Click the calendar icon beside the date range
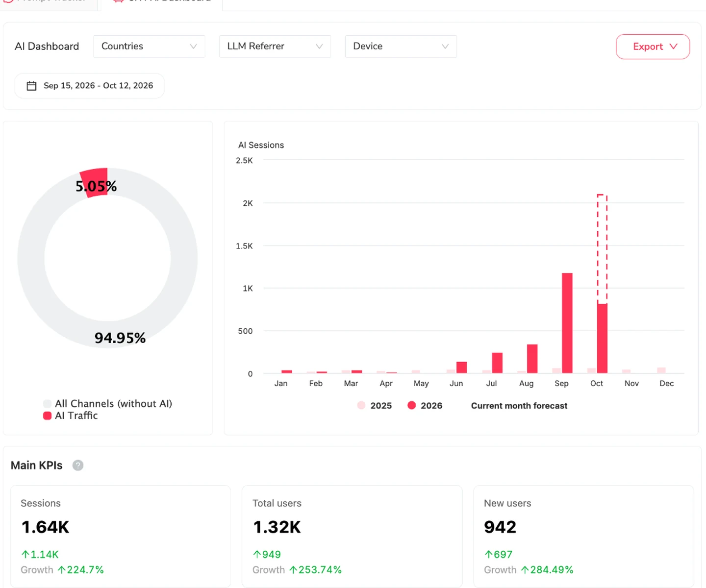The height and width of the screenshot is (588, 706). click(x=31, y=86)
